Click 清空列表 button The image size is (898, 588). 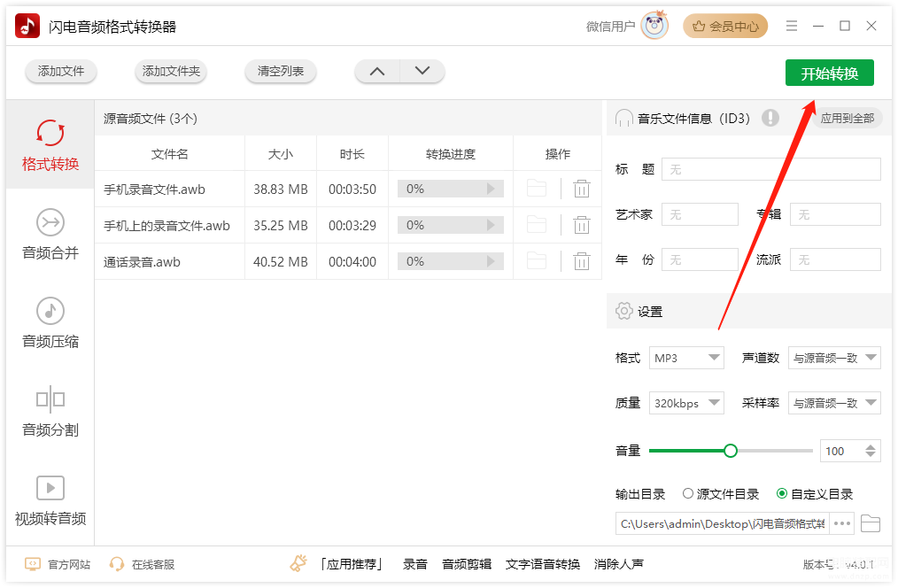click(x=280, y=71)
